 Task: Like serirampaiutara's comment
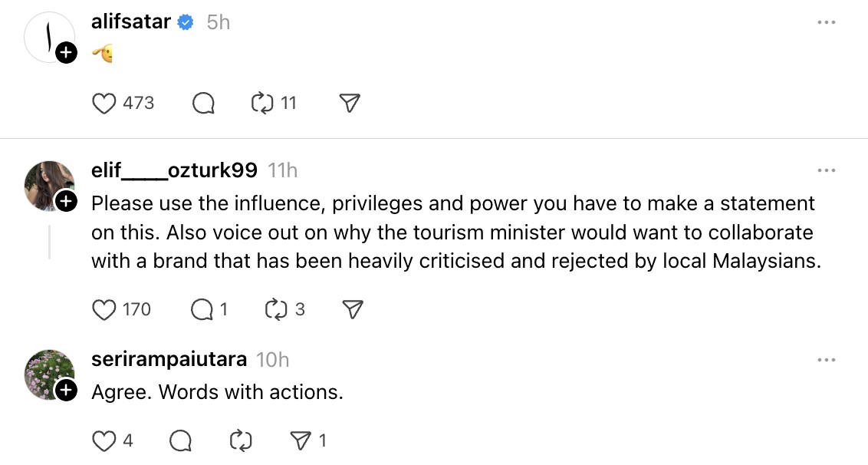tap(104, 440)
